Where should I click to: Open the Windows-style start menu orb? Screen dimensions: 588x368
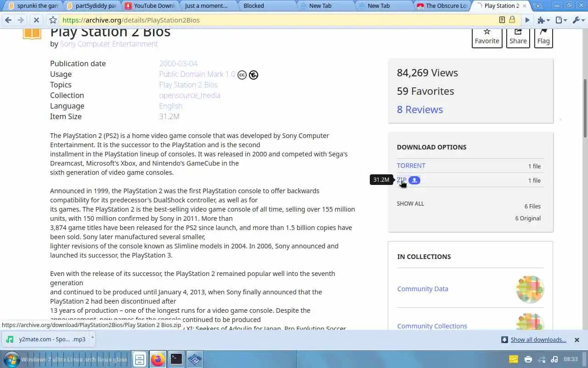[x=11, y=359]
